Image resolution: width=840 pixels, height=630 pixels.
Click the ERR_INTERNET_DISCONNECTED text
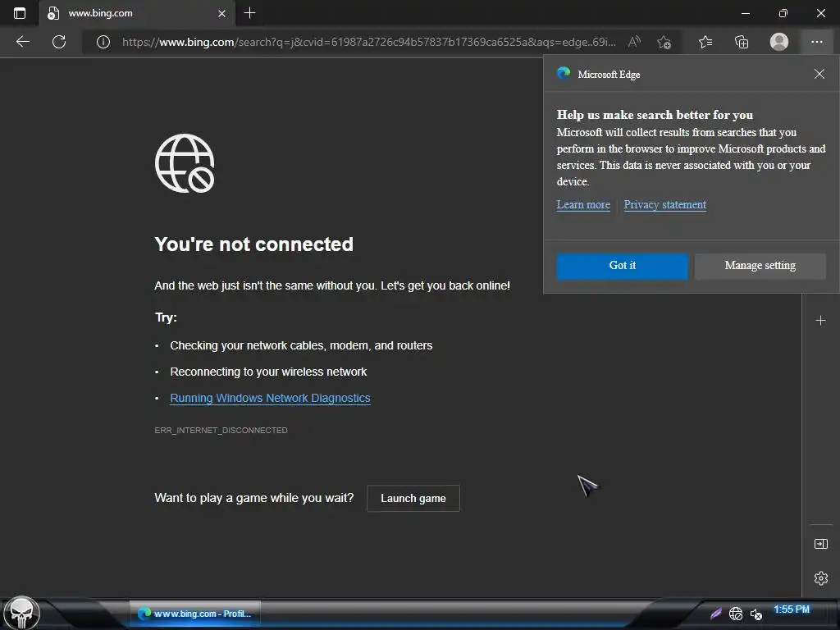[x=221, y=430]
